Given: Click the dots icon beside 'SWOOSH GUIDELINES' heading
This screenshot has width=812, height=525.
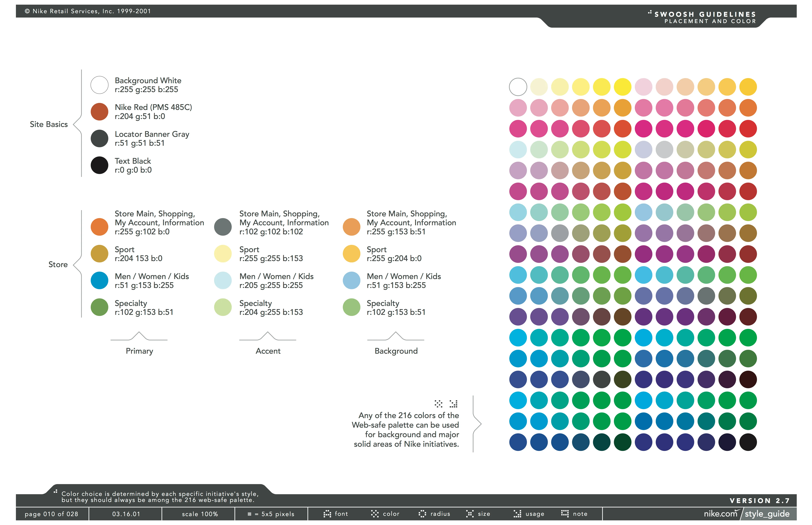Looking at the screenshot, I should tap(650, 12).
